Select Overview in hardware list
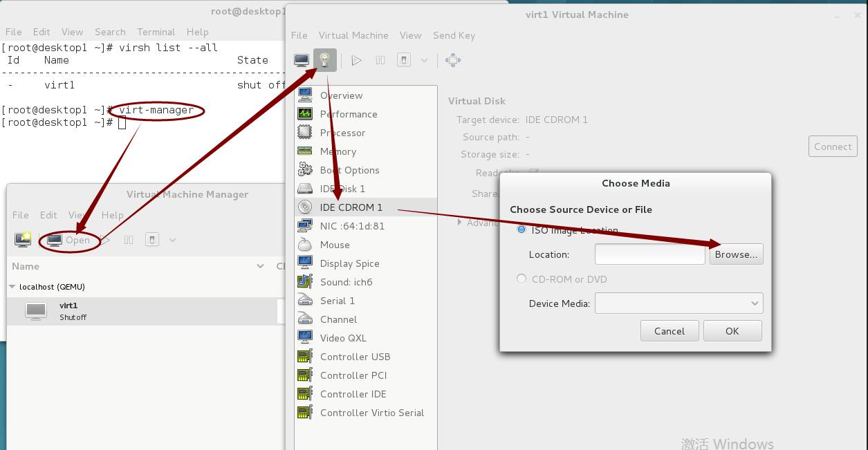The width and height of the screenshot is (868, 450). click(x=366, y=95)
